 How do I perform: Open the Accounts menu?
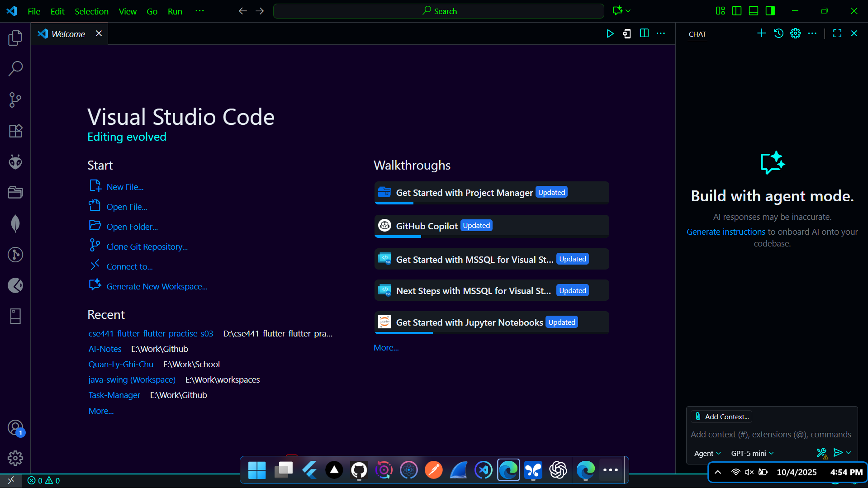click(15, 427)
